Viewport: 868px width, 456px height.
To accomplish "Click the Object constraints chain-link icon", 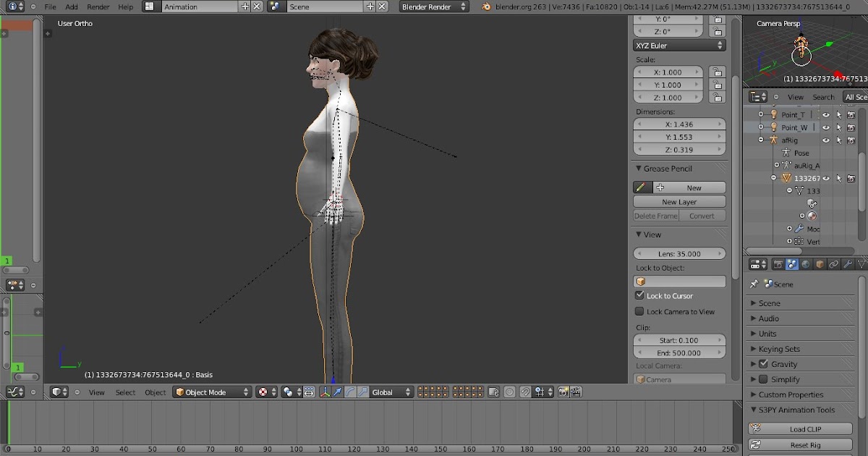I will [x=834, y=263].
